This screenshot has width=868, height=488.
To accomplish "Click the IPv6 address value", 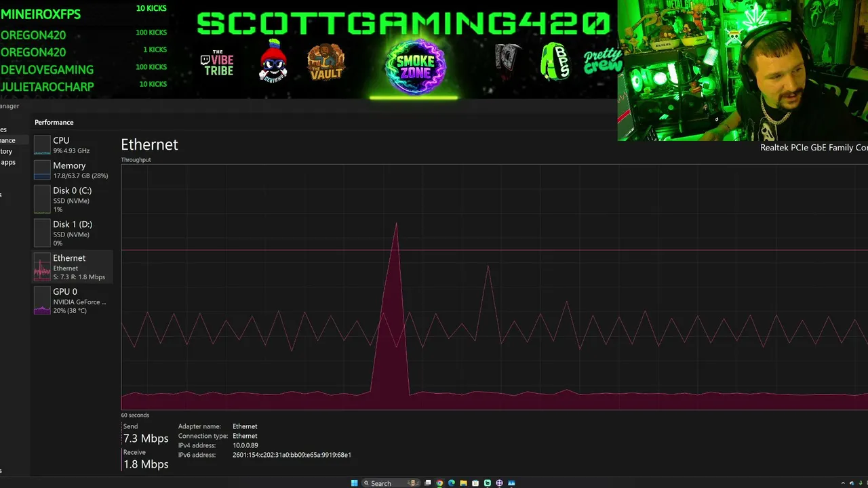I will tap(292, 455).
